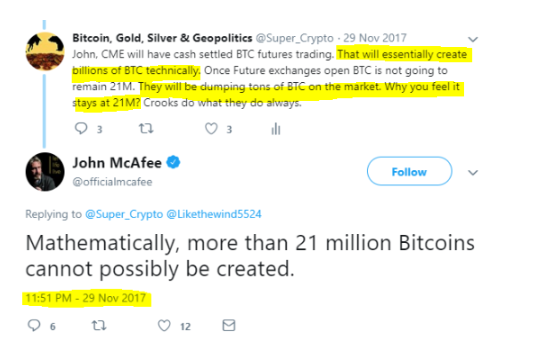Send tweet via direct message envelope
Image resolution: width=554 pixels, height=363 pixels.
click(x=229, y=325)
